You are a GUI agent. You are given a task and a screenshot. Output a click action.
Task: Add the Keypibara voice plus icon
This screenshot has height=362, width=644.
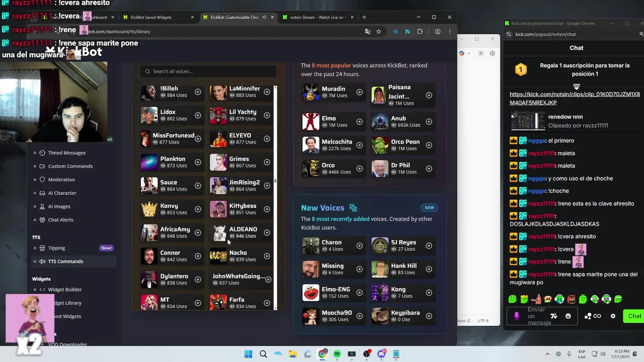429,316
